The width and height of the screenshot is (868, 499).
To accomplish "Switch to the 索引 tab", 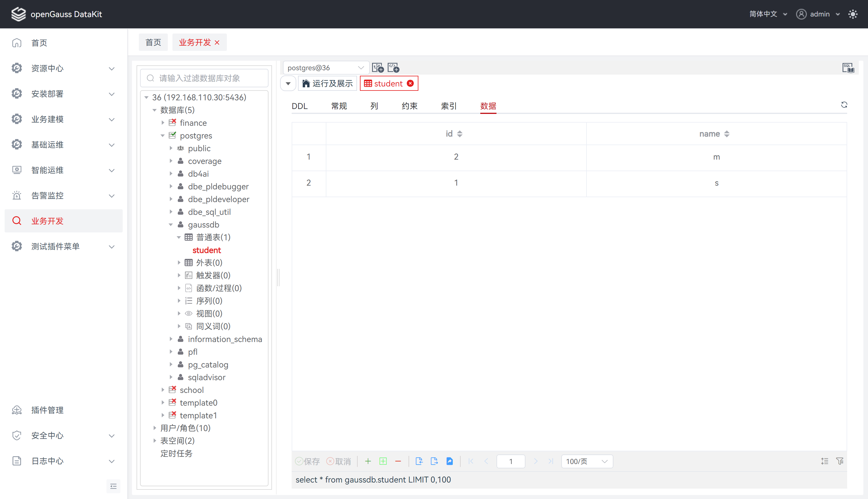I will point(448,106).
